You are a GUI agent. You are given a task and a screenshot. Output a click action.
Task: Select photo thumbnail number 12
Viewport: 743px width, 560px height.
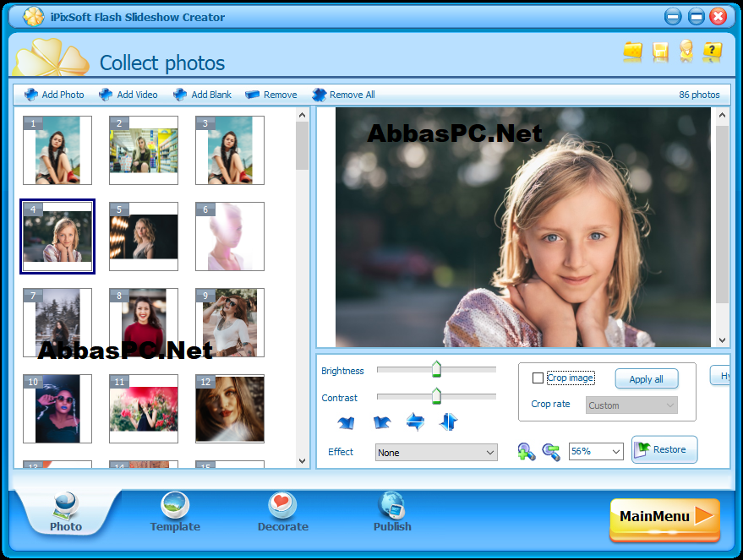coord(230,409)
